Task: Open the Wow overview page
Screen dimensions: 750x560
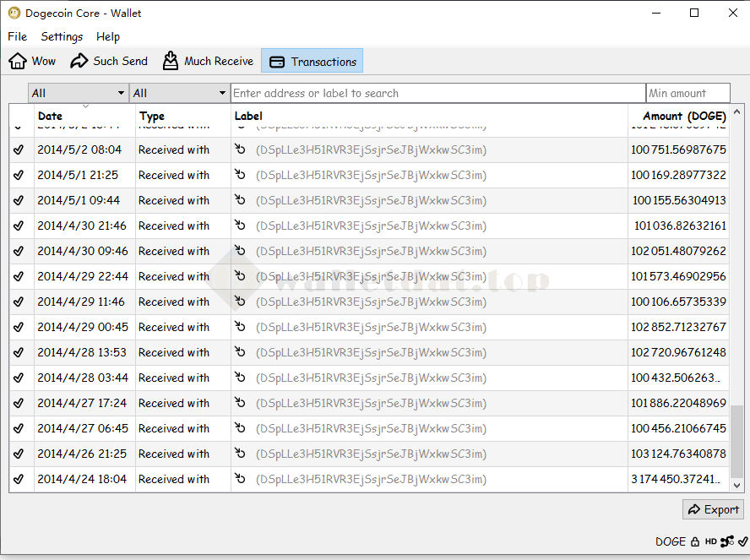Action: 32,61
